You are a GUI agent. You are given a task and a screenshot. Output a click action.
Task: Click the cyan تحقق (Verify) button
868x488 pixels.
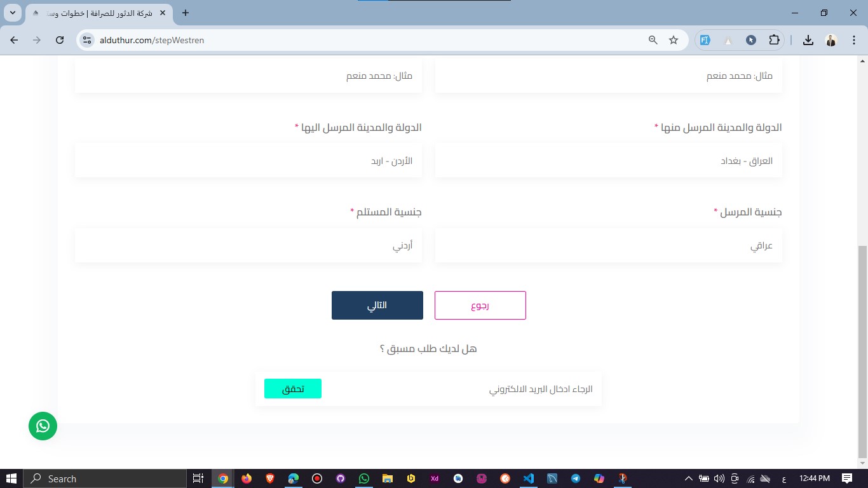coord(292,389)
